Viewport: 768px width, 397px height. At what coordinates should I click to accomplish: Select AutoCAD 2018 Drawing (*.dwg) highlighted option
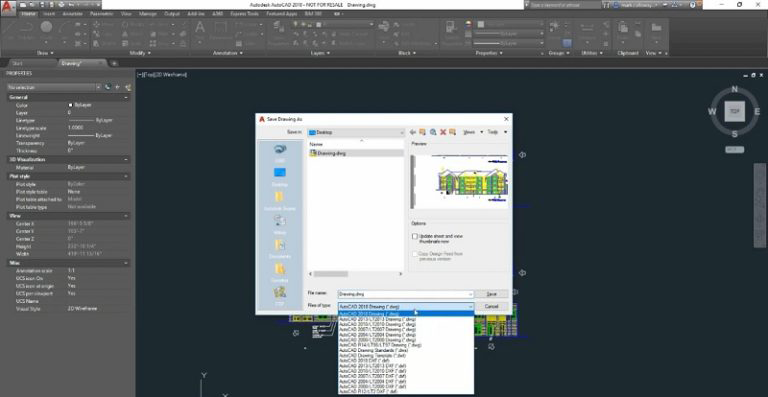point(406,314)
